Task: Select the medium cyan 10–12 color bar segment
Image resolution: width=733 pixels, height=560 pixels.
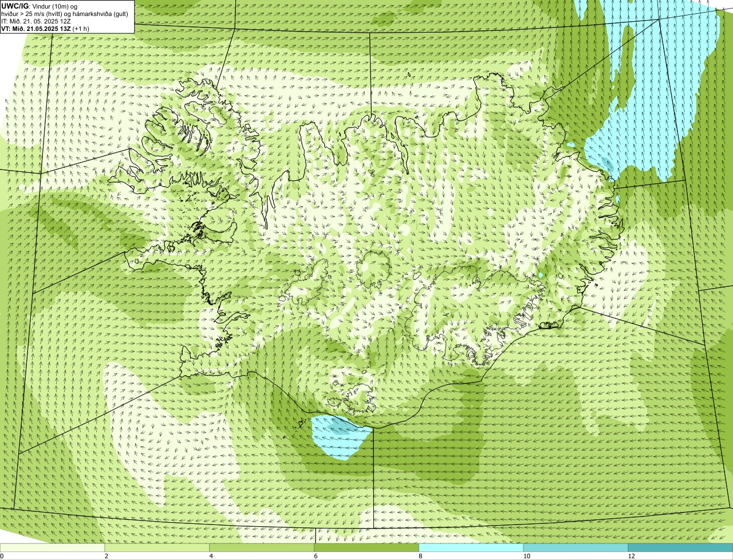Action: click(576, 548)
